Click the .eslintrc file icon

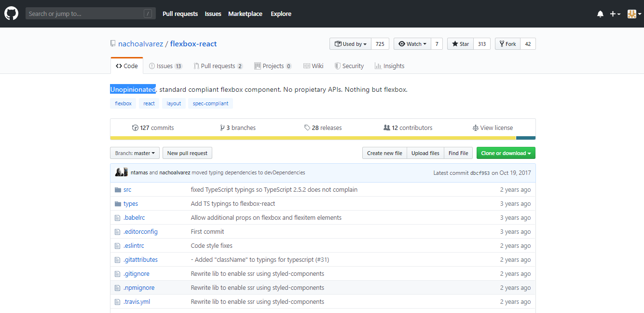[117, 246]
